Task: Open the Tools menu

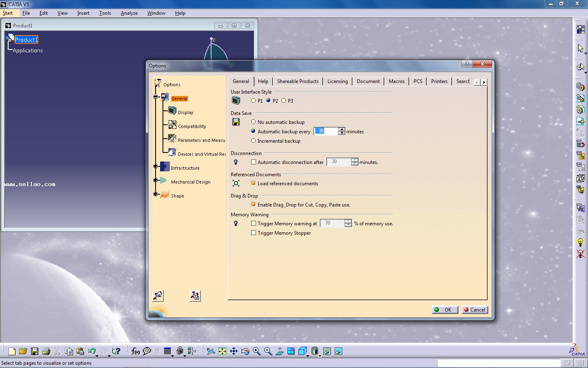Action: (105, 13)
